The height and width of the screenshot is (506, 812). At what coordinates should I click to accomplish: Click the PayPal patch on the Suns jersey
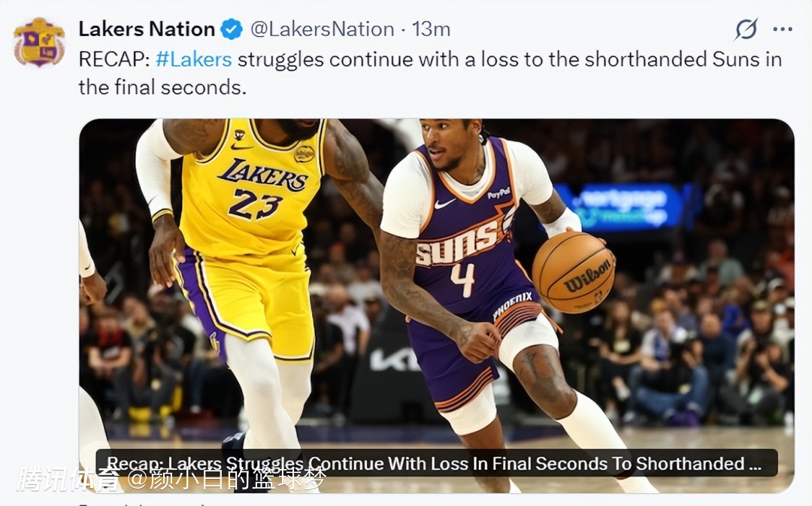coord(498,193)
